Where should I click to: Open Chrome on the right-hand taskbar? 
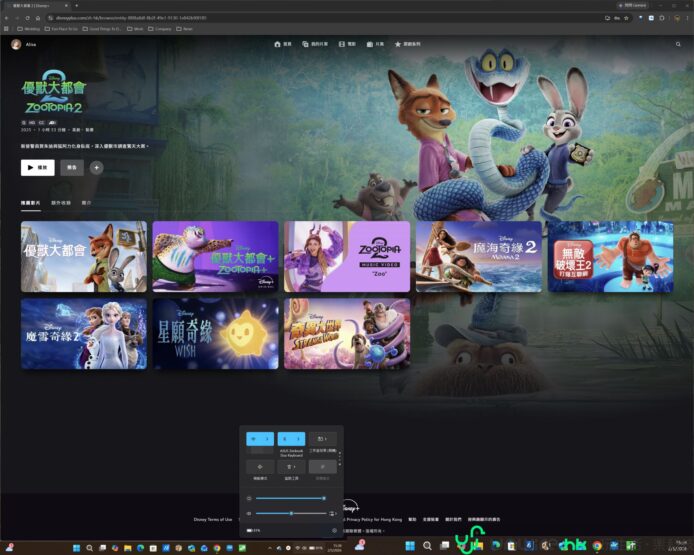(597, 546)
